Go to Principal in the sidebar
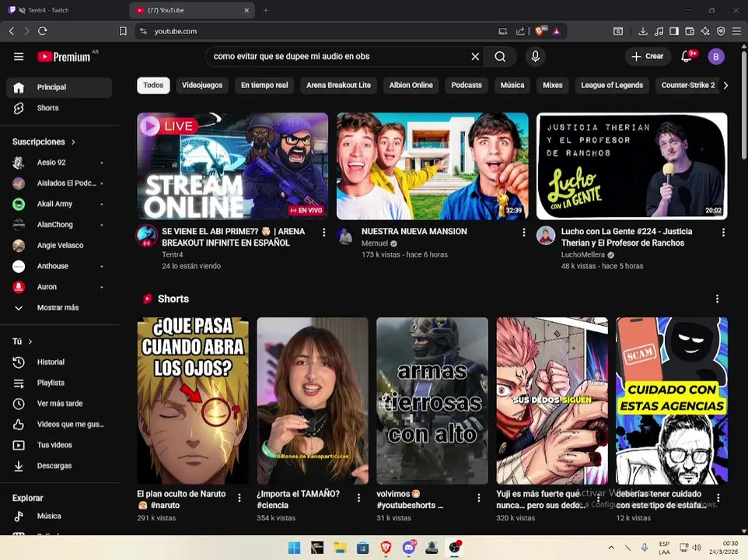 click(x=59, y=87)
